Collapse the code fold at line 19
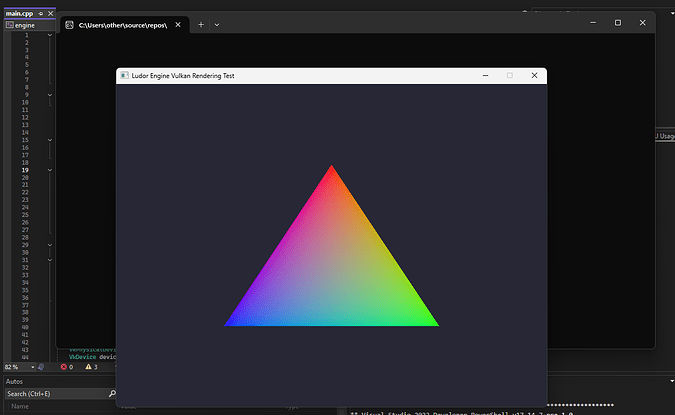Image resolution: width=675 pixels, height=415 pixels. [x=50, y=170]
